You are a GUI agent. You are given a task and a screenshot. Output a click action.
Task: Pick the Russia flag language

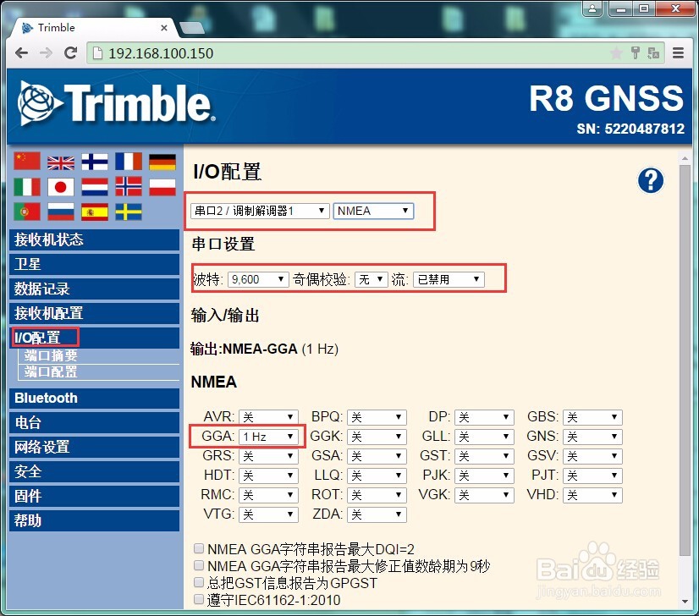[61, 212]
